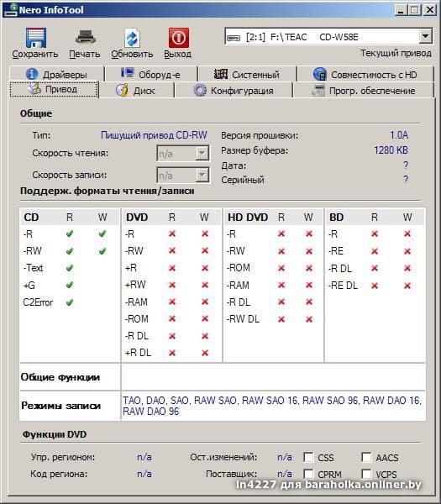Screen dimensions: 441x504
Task: Switch to the Драйверы tab
Action: 57,74
